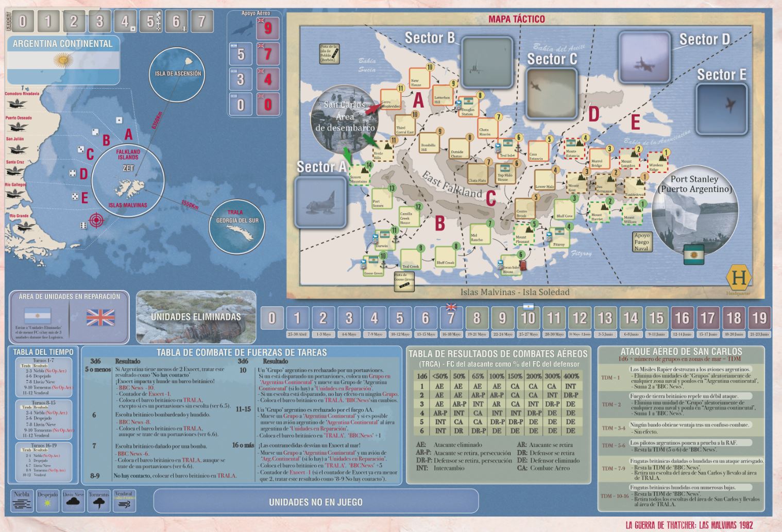Click turn track box 13

[x=605, y=318]
